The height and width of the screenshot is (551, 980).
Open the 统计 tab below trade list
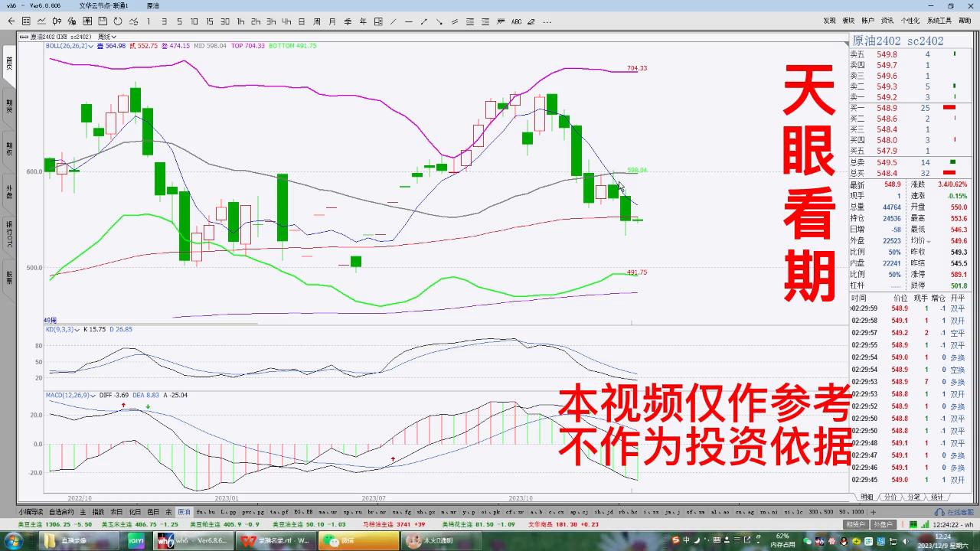937,497
